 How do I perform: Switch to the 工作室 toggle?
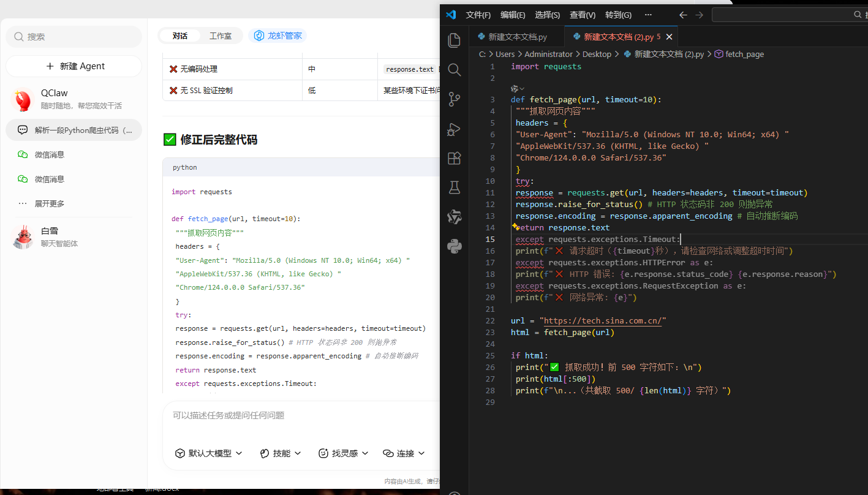[221, 36]
